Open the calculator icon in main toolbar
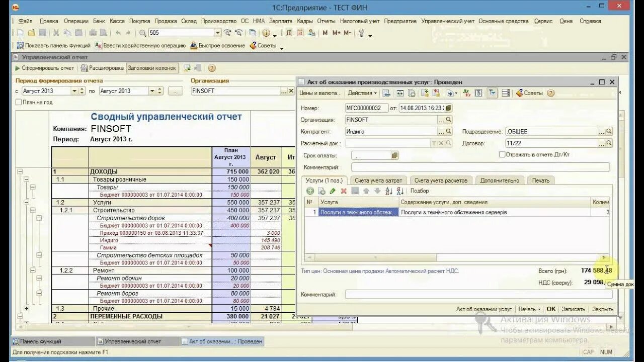Viewport: 644px width, 362px height. point(289,33)
